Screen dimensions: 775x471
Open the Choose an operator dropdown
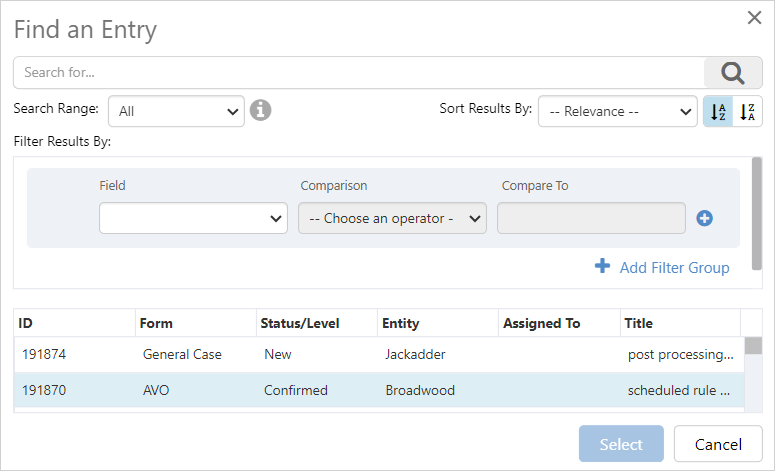click(392, 218)
